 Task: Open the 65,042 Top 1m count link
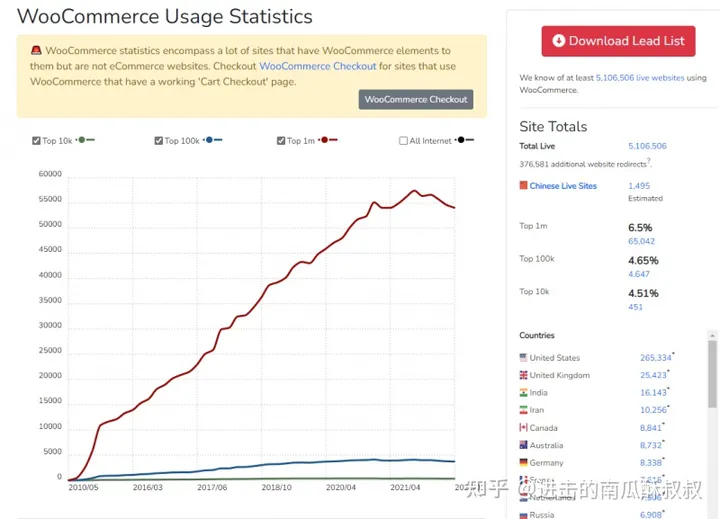641,241
